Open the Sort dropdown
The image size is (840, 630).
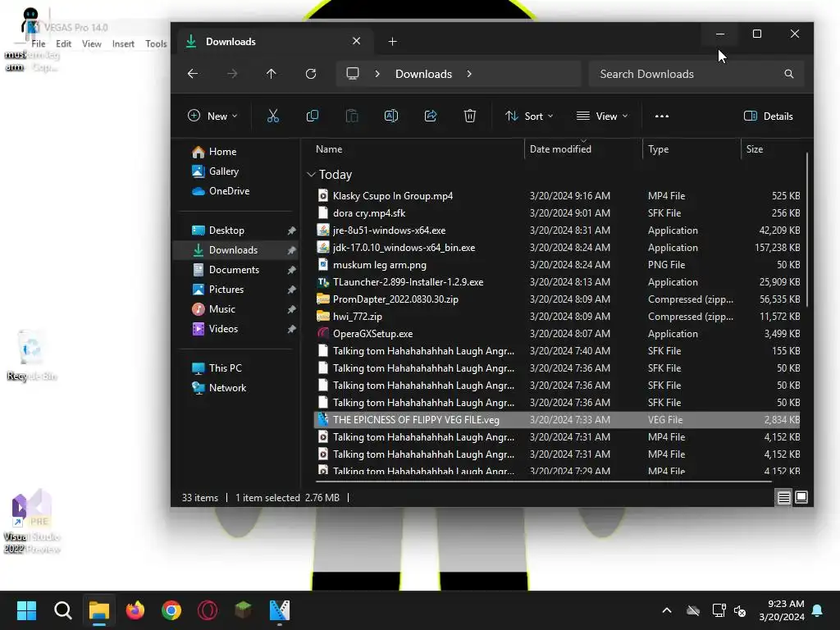pyautogui.click(x=529, y=116)
